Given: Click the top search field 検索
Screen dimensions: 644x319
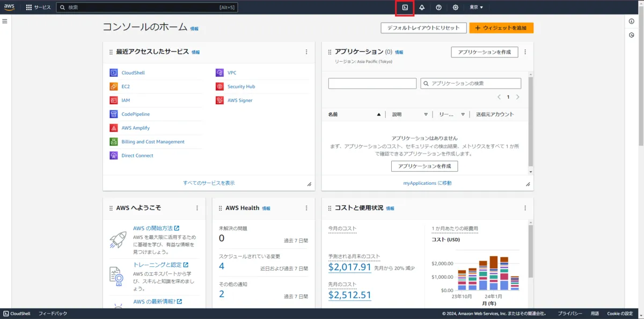Looking at the screenshot, I should [147, 8].
